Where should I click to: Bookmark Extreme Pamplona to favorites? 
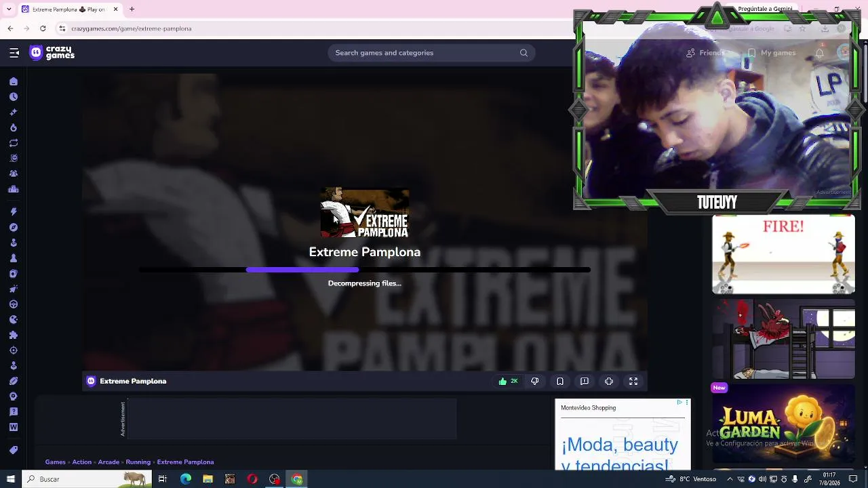(560, 382)
